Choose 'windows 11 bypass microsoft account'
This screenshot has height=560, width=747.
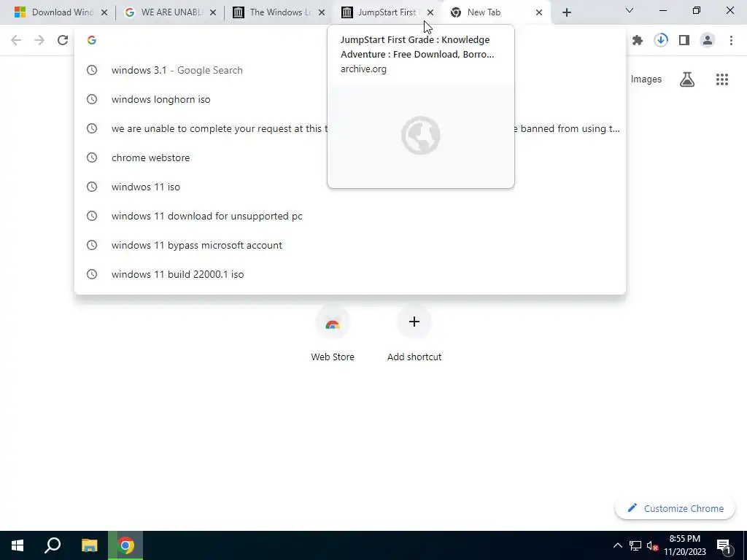(x=349, y=245)
